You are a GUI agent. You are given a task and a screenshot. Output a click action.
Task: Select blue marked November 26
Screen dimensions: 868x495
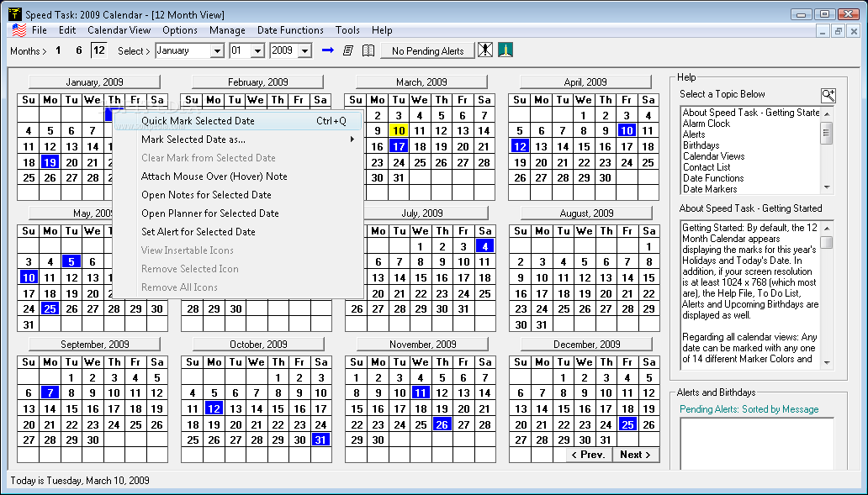[x=442, y=424]
